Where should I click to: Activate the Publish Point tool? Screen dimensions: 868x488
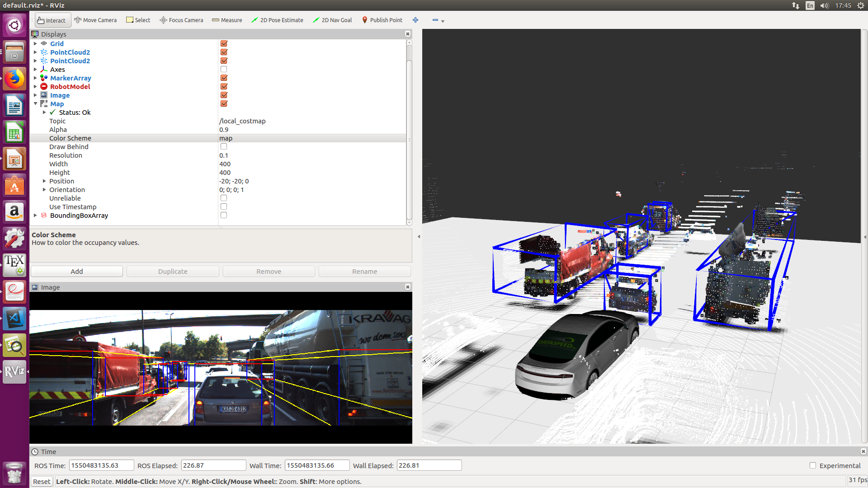[382, 20]
